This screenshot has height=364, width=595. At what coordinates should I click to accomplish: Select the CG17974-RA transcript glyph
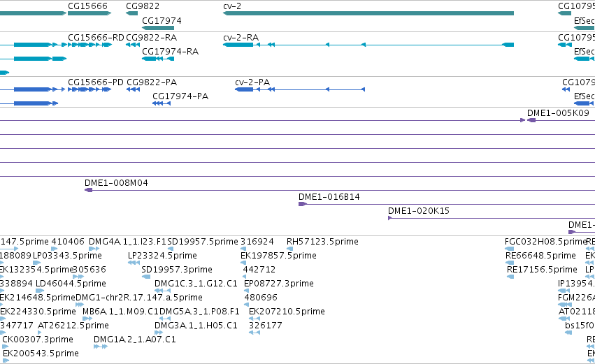[158, 59]
